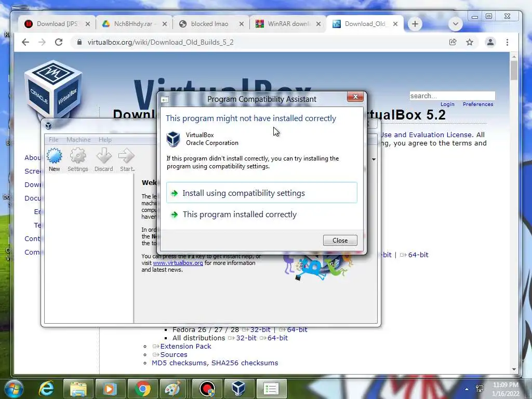Click the padlock site info icon

79,42
